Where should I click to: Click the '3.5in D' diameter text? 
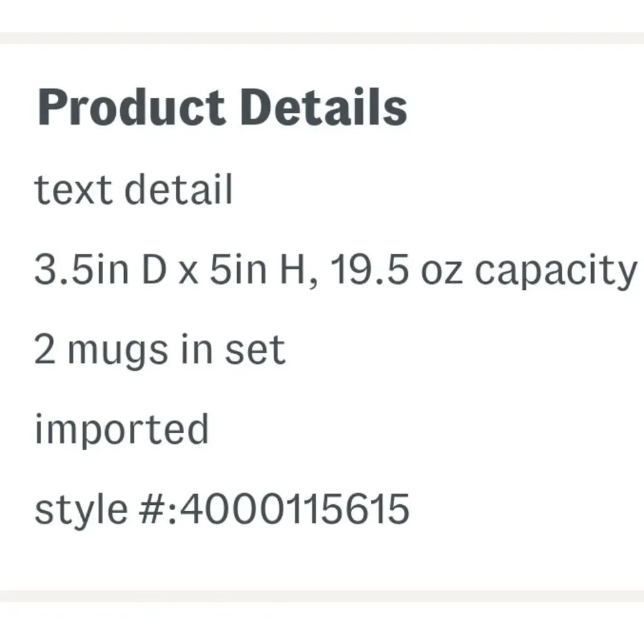(100, 269)
